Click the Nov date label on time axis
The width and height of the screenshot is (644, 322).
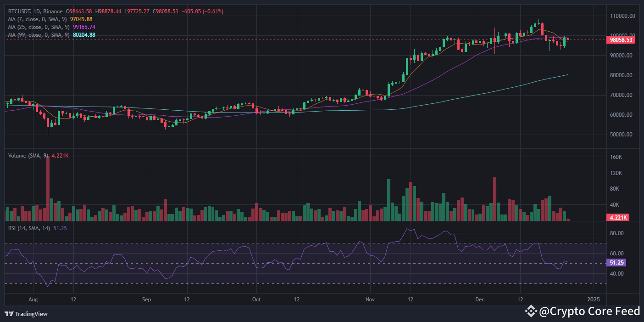[x=370, y=299]
